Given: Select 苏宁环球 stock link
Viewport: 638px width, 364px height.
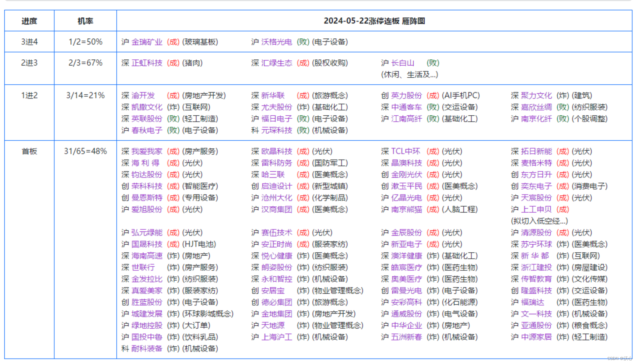Looking at the screenshot, I should click(536, 244).
